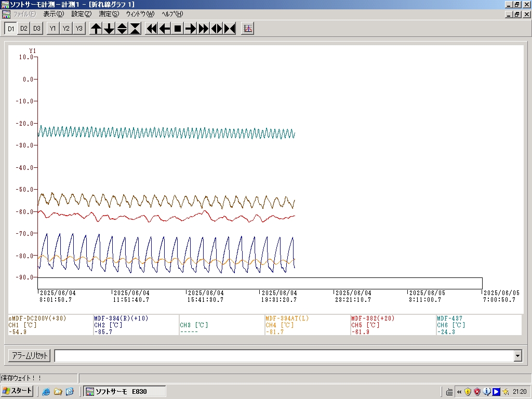
Task: Click the application icon in the menu bar
Action: pyautogui.click(x=6, y=14)
